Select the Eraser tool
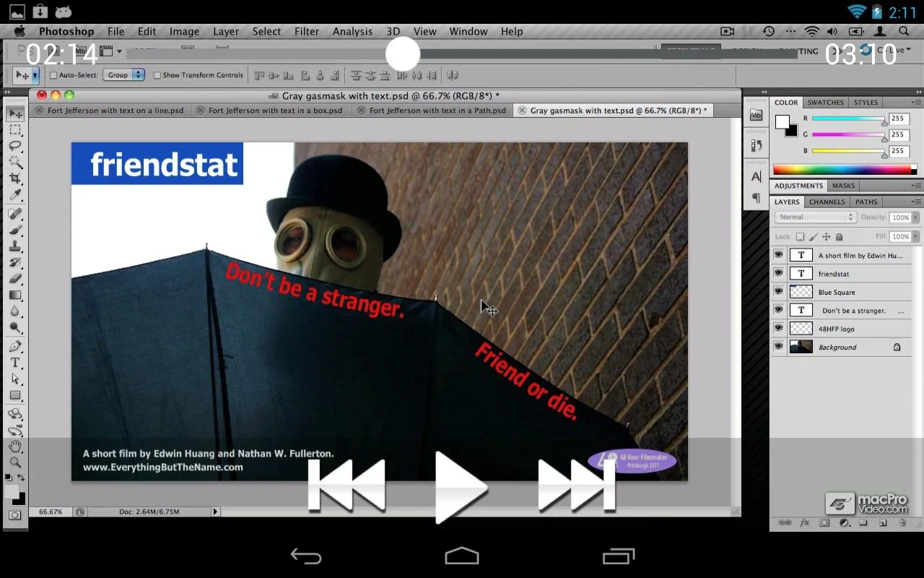This screenshot has height=578, width=924. click(15, 278)
